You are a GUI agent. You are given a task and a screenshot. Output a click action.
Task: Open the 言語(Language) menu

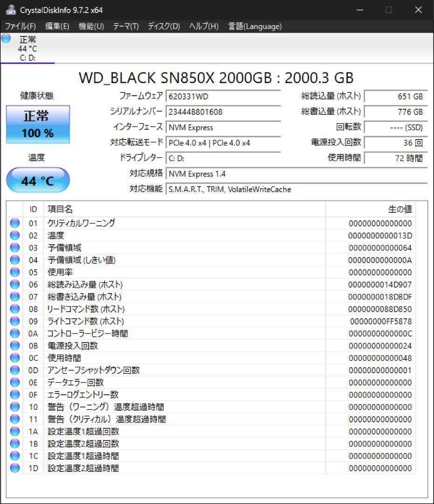click(254, 27)
